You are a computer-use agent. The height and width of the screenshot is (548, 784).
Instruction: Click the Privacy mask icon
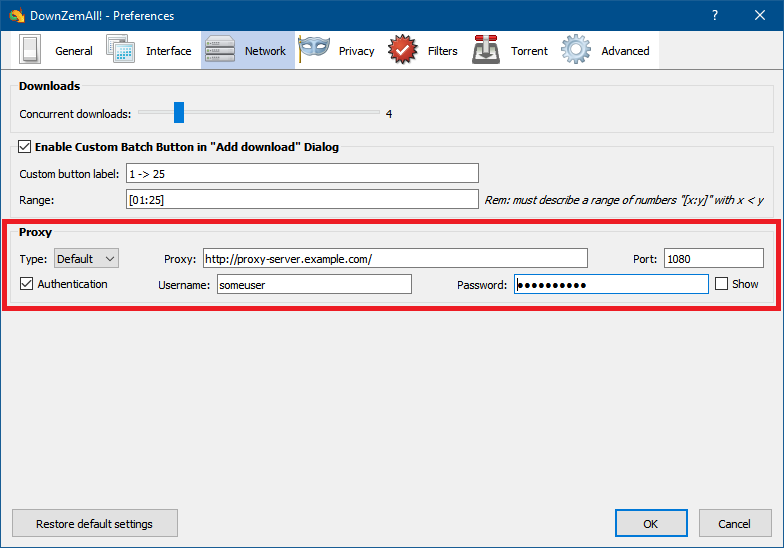tap(314, 48)
